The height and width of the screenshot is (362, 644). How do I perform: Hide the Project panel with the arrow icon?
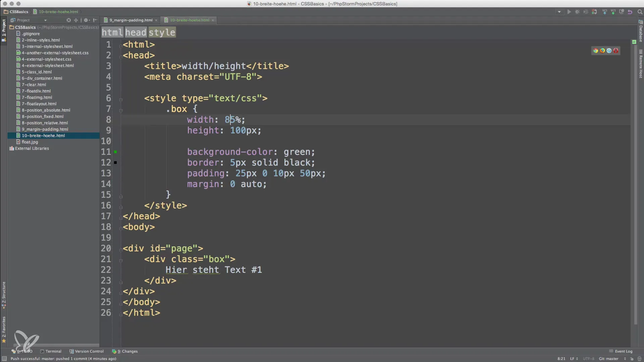coord(95,20)
